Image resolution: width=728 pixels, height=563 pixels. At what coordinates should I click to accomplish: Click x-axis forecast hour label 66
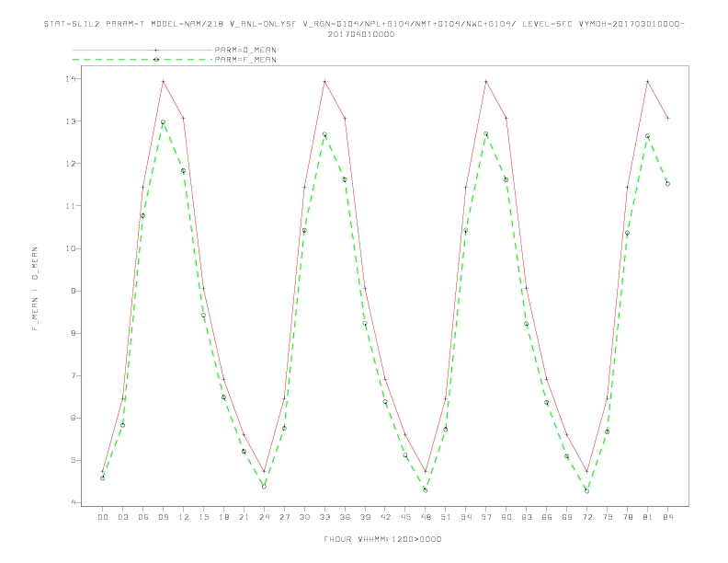click(547, 517)
